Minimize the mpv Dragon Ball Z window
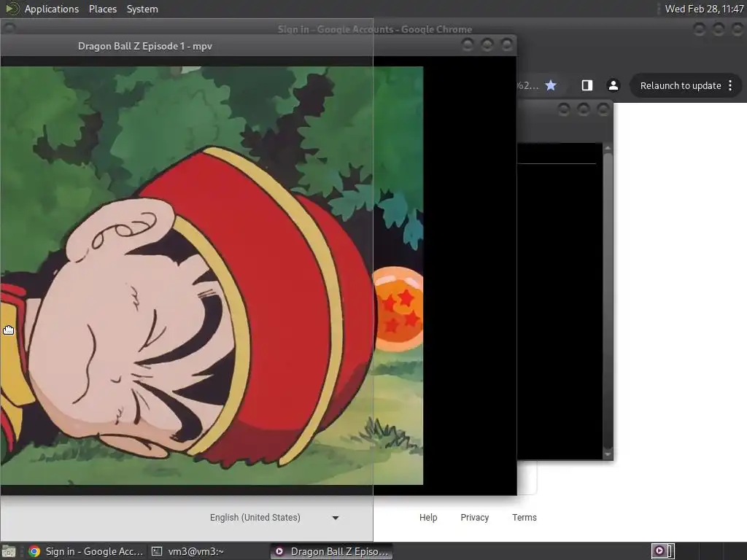This screenshot has height=560, width=747. [468, 44]
